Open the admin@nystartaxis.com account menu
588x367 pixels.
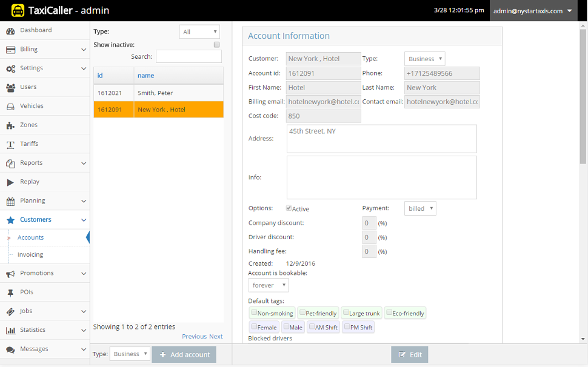tap(532, 10)
